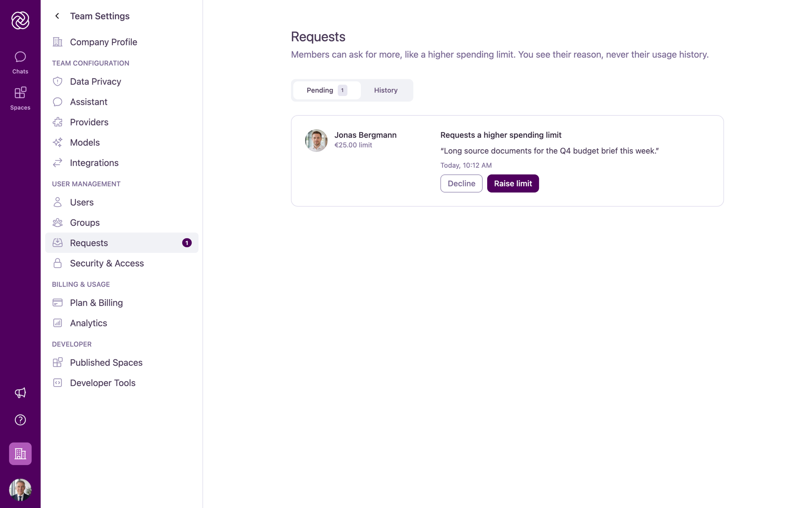
Task: Click the Security & Access lock icon
Action: point(58,263)
